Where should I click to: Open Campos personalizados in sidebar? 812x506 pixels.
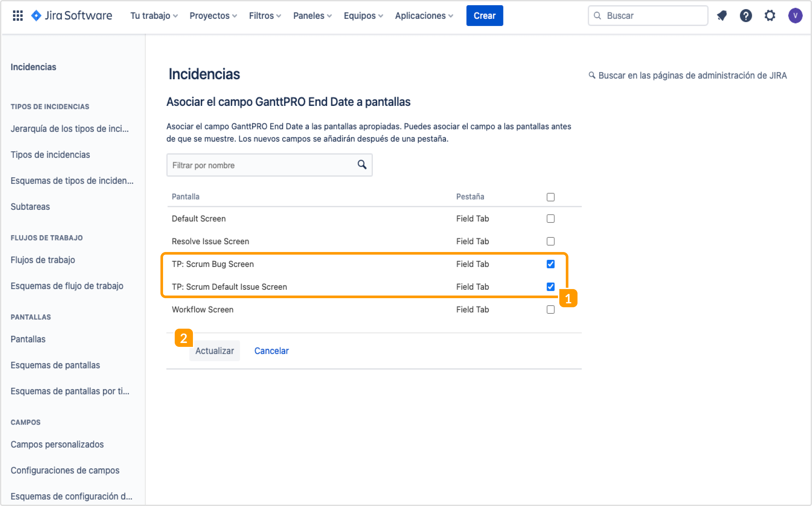[x=57, y=444]
